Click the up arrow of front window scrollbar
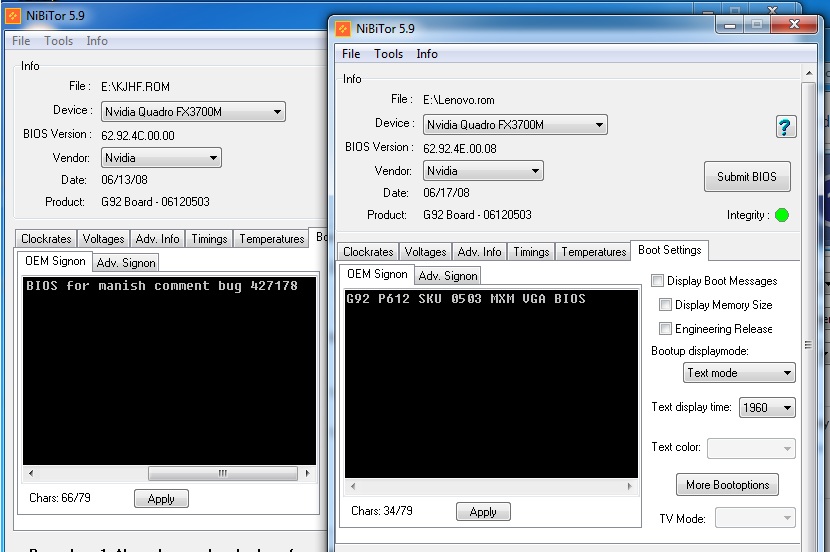Image resolution: width=830 pixels, height=552 pixels. point(808,73)
